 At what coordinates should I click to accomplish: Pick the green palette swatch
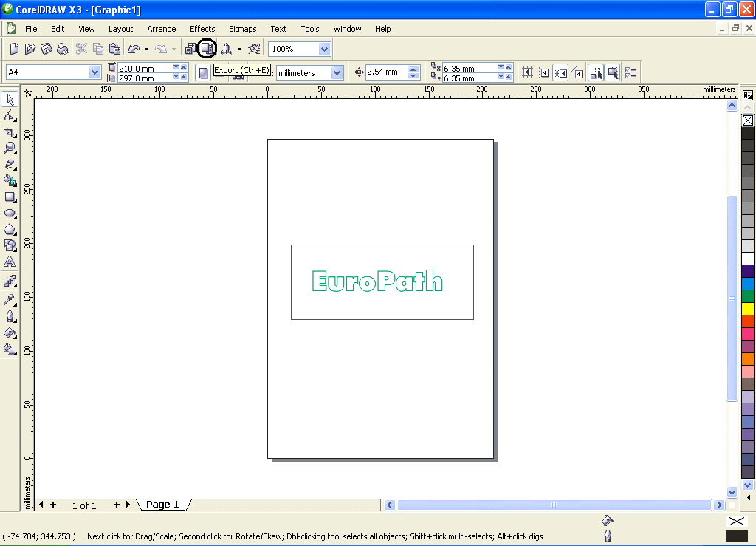(748, 296)
